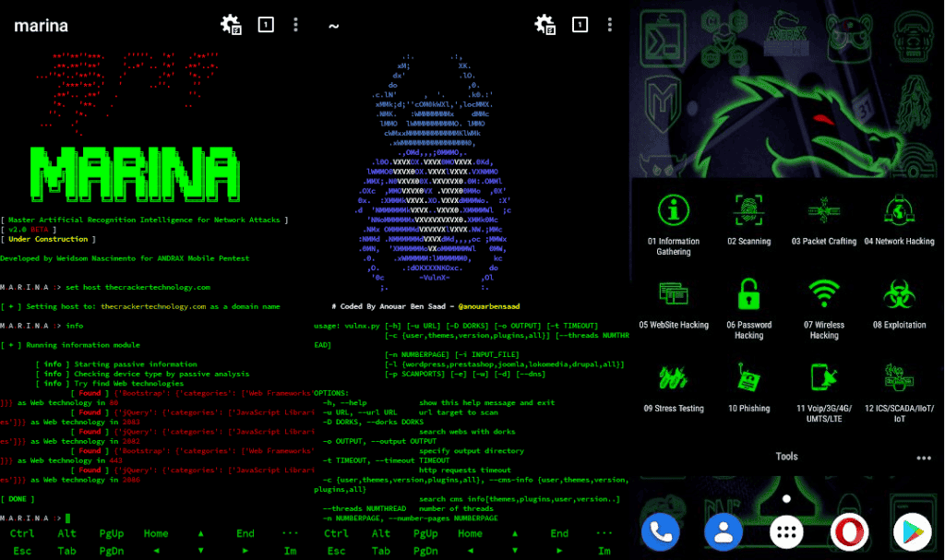This screenshot has width=945, height=560.
Task: Launch the Google Play Store
Action: point(913,532)
